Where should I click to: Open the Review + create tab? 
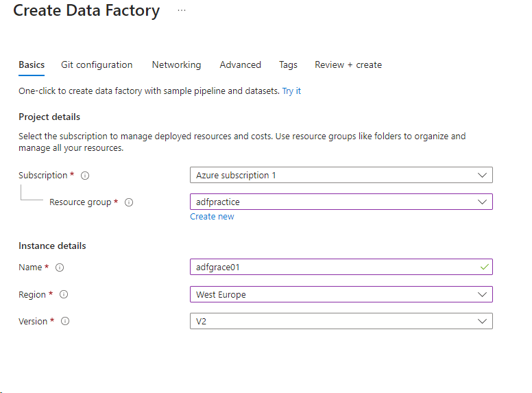pos(348,64)
